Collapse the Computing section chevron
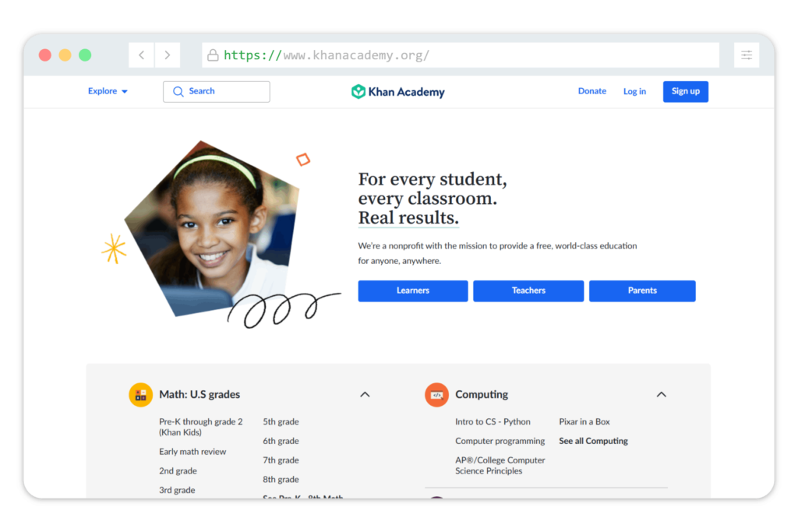 coord(661,395)
